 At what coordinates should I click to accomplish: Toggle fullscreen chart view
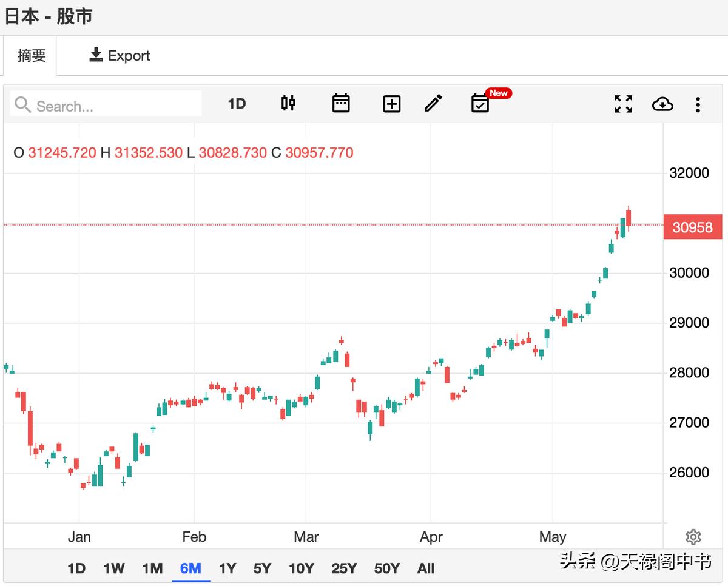(623, 104)
